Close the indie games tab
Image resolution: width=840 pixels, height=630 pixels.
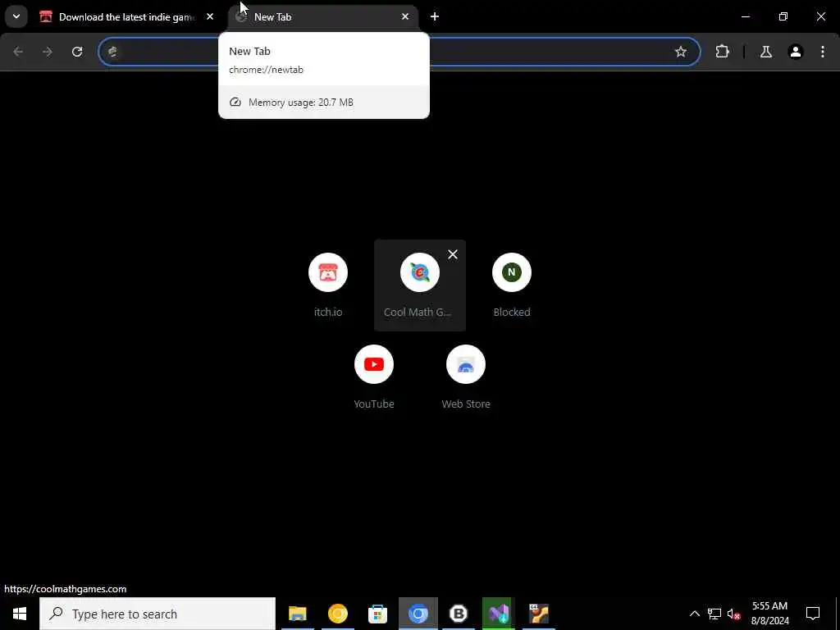(210, 16)
